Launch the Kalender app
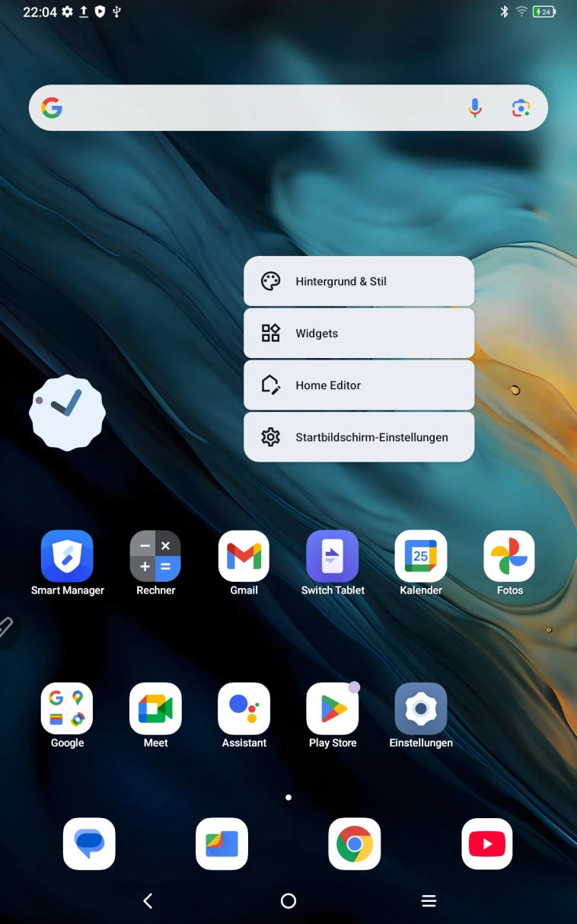 [x=421, y=557]
